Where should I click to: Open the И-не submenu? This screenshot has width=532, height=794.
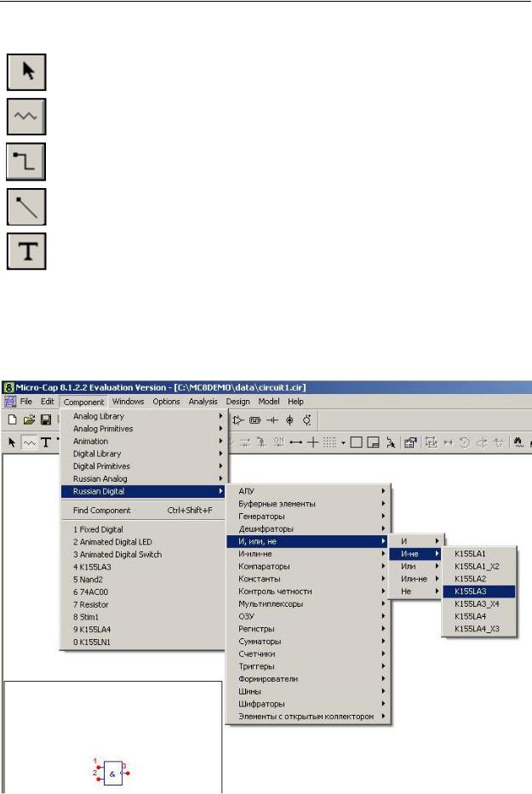click(x=416, y=554)
